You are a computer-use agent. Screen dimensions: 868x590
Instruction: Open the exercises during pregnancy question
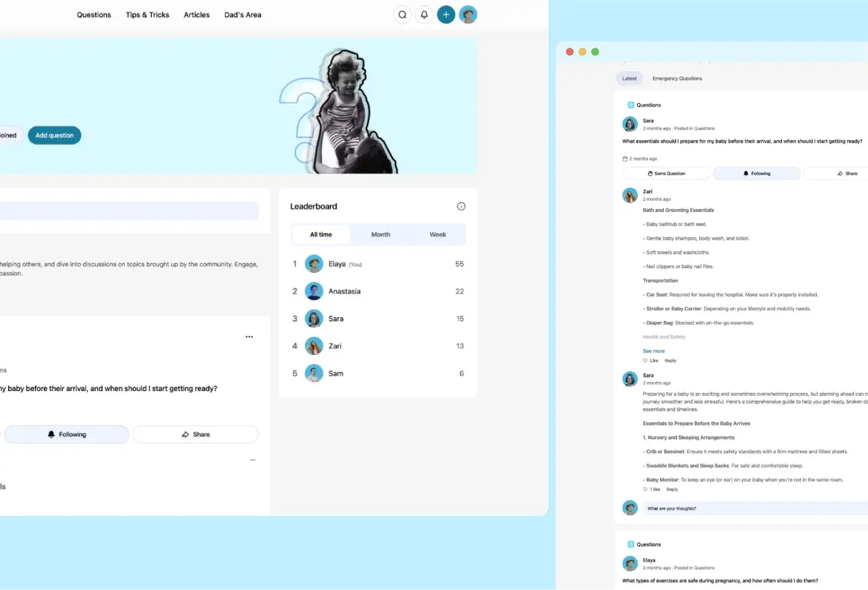(x=720, y=580)
